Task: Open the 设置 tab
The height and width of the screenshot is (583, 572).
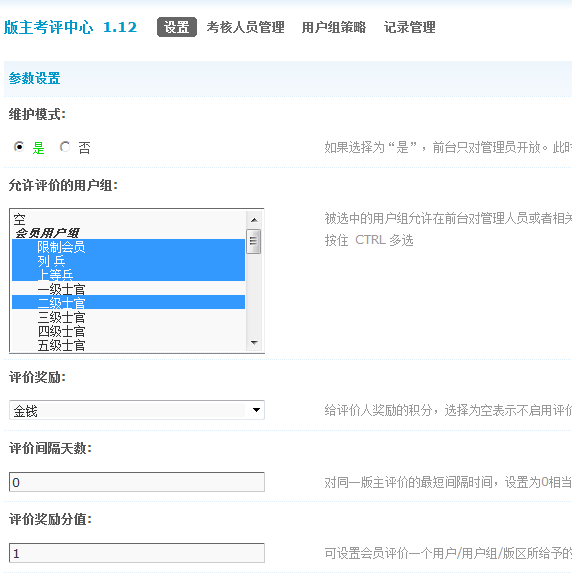Action: click(177, 27)
